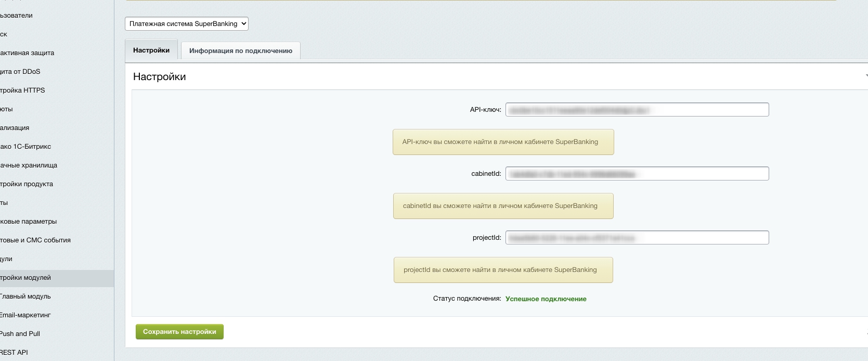Select REST API in the sidebar

14,353
